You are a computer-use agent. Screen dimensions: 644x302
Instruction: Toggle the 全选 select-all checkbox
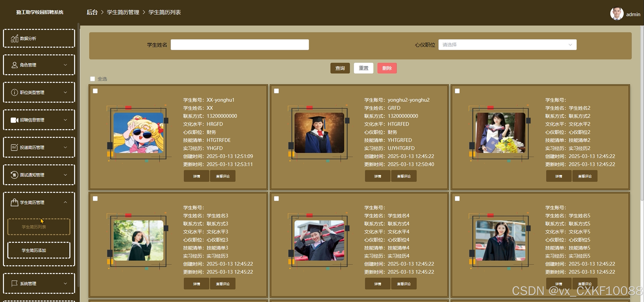(93, 79)
